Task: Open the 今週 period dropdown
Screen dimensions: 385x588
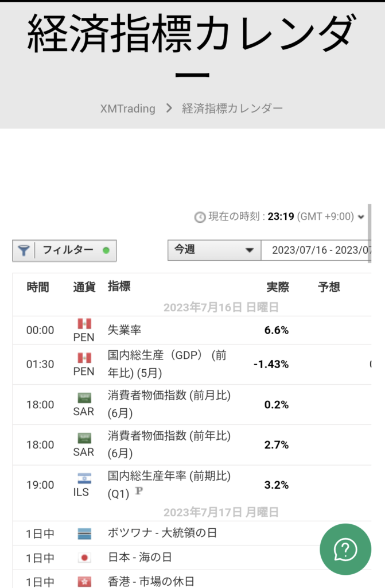Action: click(213, 250)
